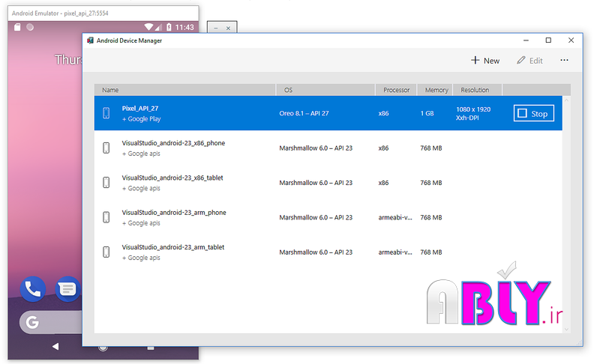Select VisualStudio_android-23_x86_phone row name

click(x=173, y=143)
